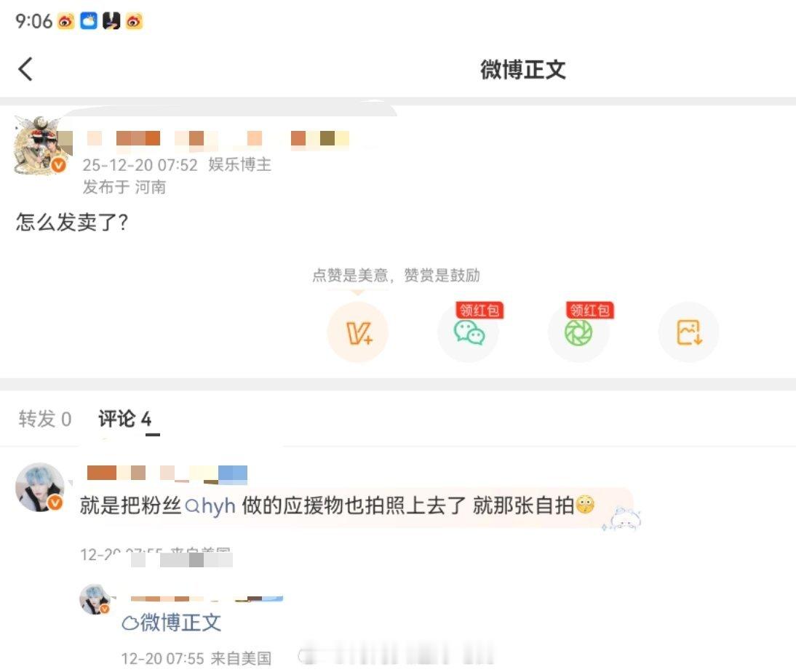
Task: Share via the WeChat icon
Action: click(x=469, y=332)
